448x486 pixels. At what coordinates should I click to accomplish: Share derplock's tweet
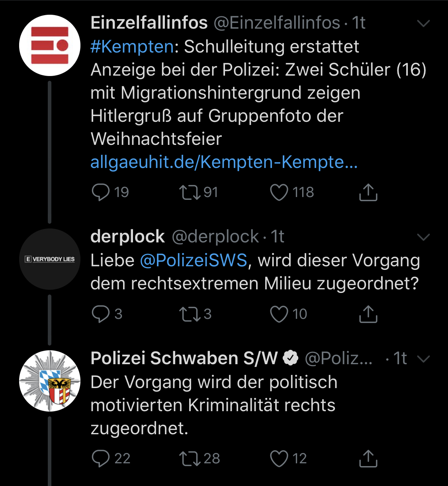tap(368, 314)
